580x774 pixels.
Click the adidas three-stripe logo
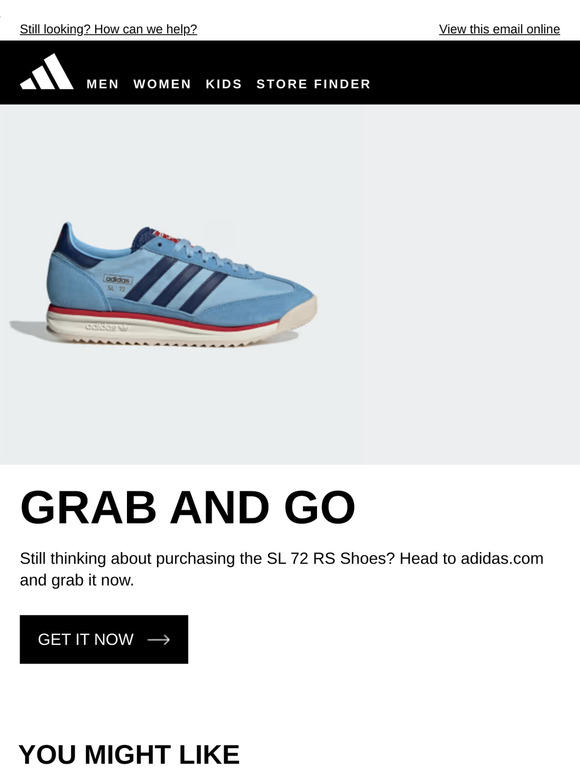pos(47,72)
